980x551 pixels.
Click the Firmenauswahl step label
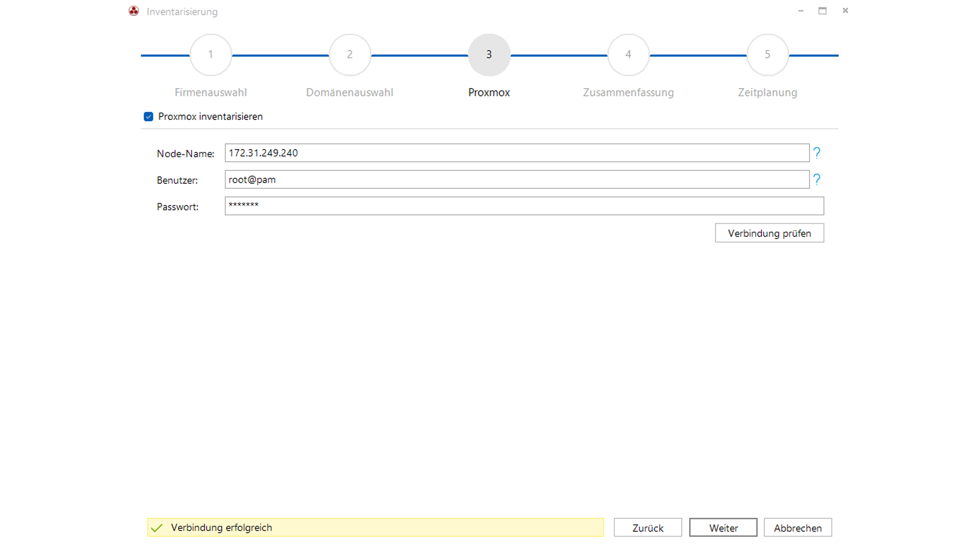coord(211,92)
